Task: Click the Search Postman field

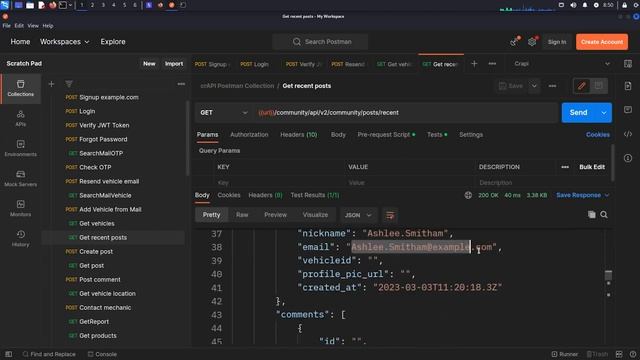Action: [320, 42]
